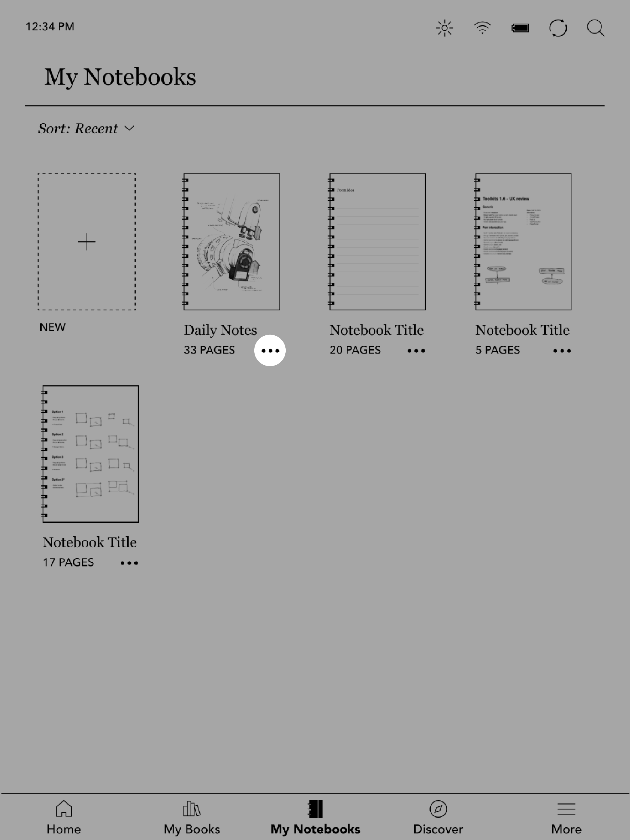
Task: Toggle sort order by Recent
Action: tap(86, 128)
